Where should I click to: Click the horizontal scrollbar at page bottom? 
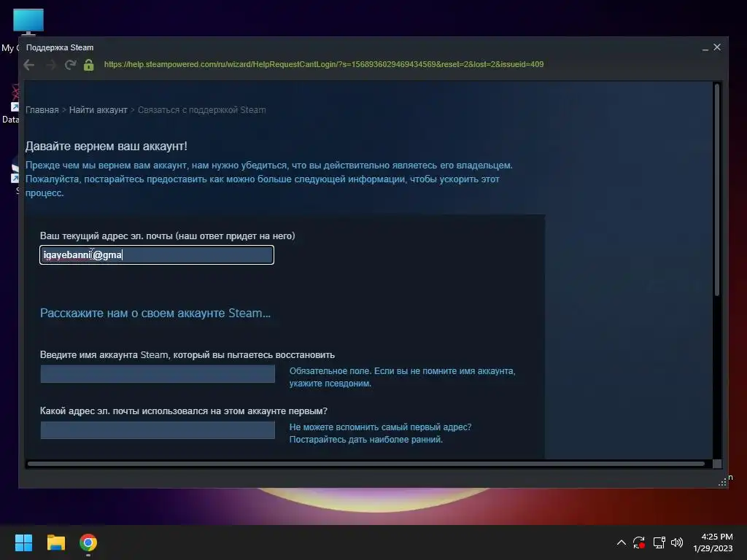click(x=366, y=464)
